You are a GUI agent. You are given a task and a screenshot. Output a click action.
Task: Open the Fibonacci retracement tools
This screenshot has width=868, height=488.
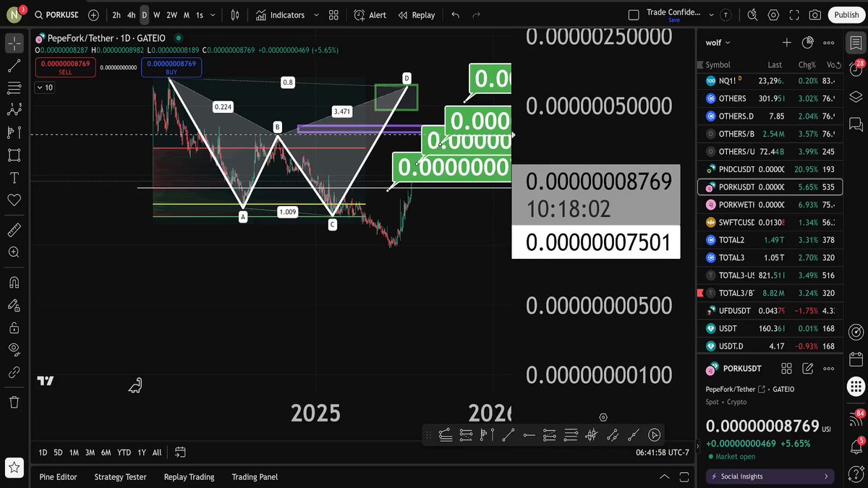click(14, 88)
